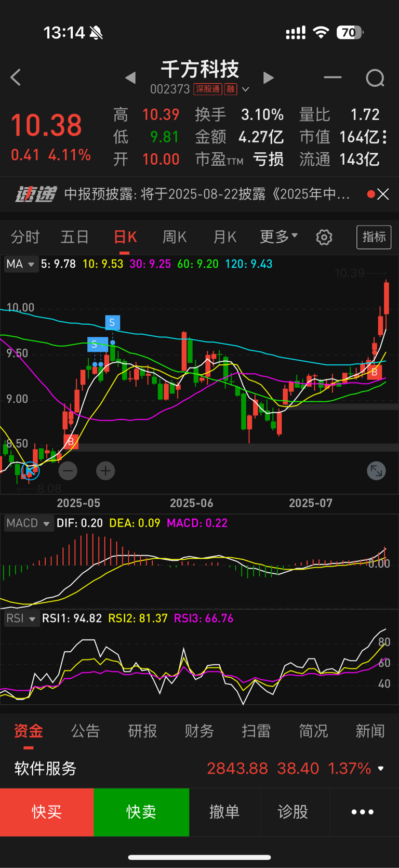The width and height of the screenshot is (399, 868).
Task: Open the 新闻 tab
Action: (x=370, y=731)
